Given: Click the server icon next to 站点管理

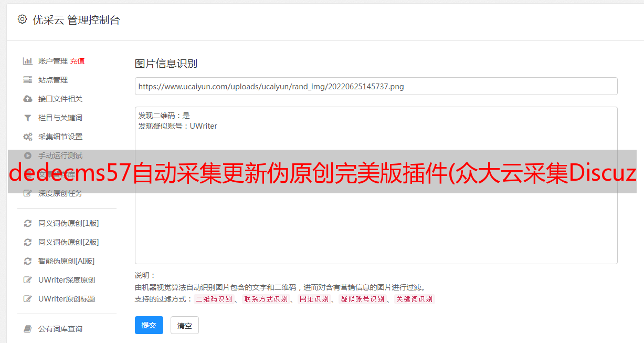Looking at the screenshot, I should (28, 80).
